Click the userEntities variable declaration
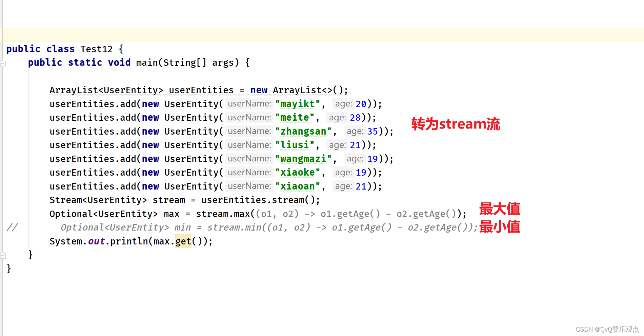 [x=201, y=90]
